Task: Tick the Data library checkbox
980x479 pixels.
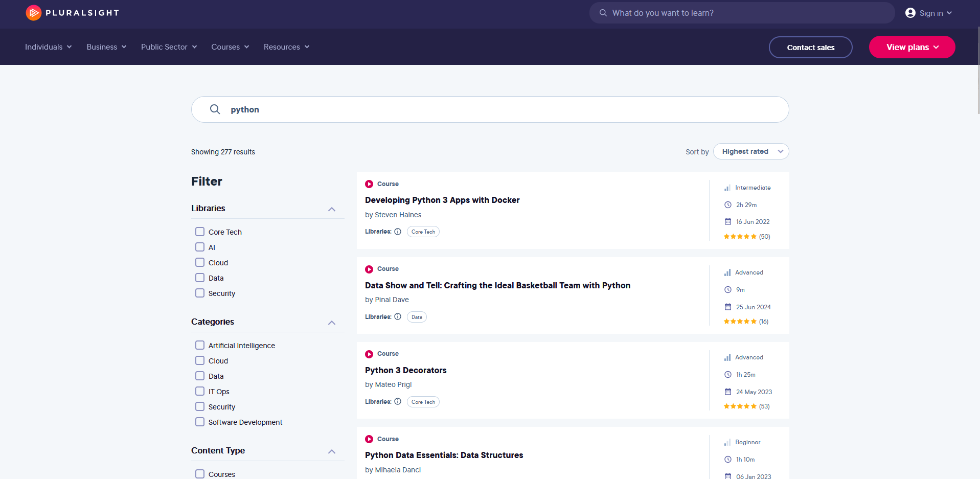Action: pyautogui.click(x=200, y=278)
